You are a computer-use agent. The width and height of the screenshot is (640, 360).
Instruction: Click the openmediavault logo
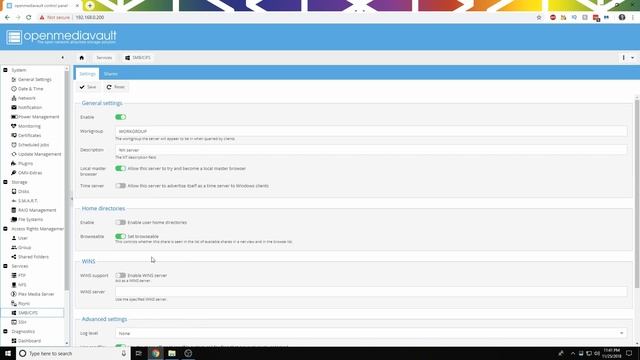coord(62,37)
